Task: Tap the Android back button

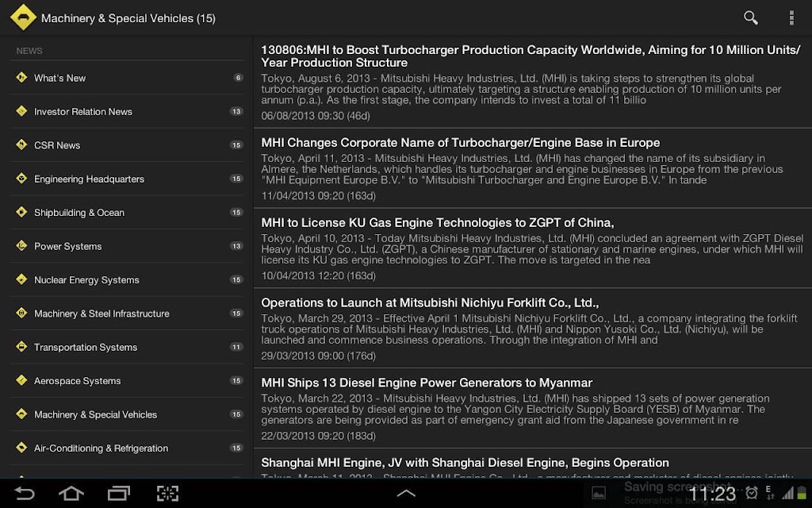Action: 24,493
